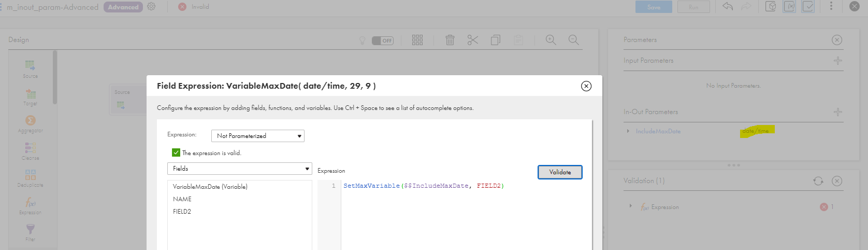This screenshot has width=868, height=250.
Task: Select the Source node on canvas
Action: pyautogui.click(x=127, y=99)
